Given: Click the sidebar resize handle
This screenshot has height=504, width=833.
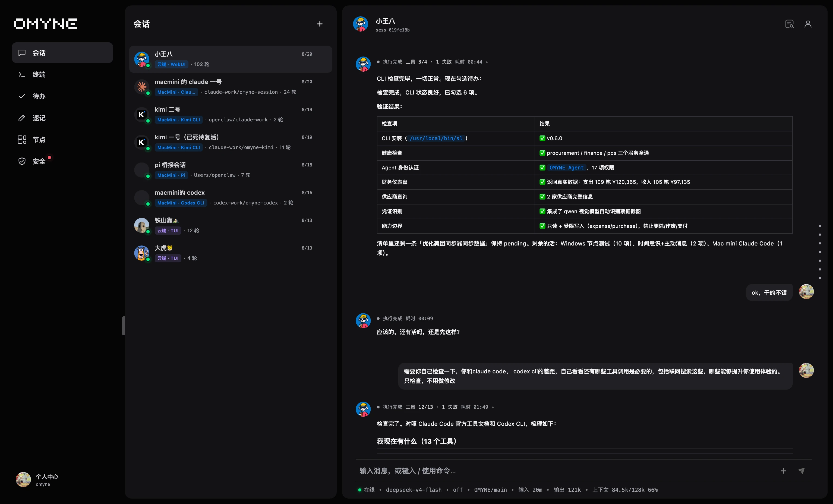Looking at the screenshot, I should [123, 326].
